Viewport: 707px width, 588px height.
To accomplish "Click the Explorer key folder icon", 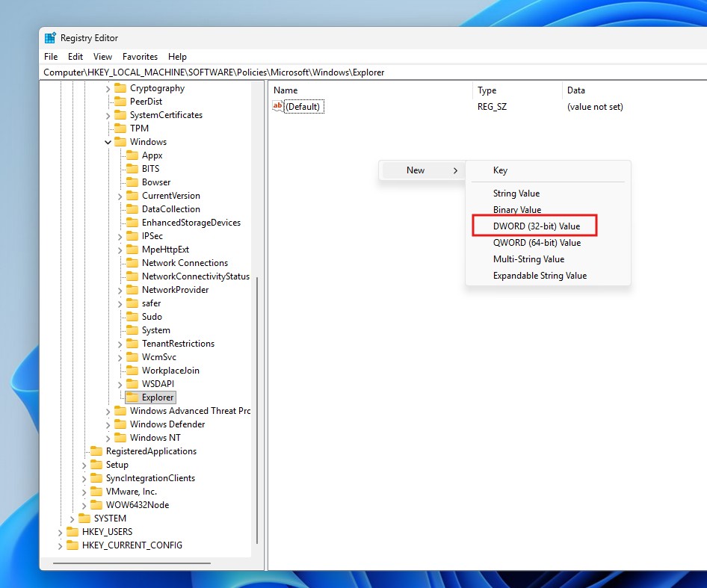I will (x=132, y=397).
